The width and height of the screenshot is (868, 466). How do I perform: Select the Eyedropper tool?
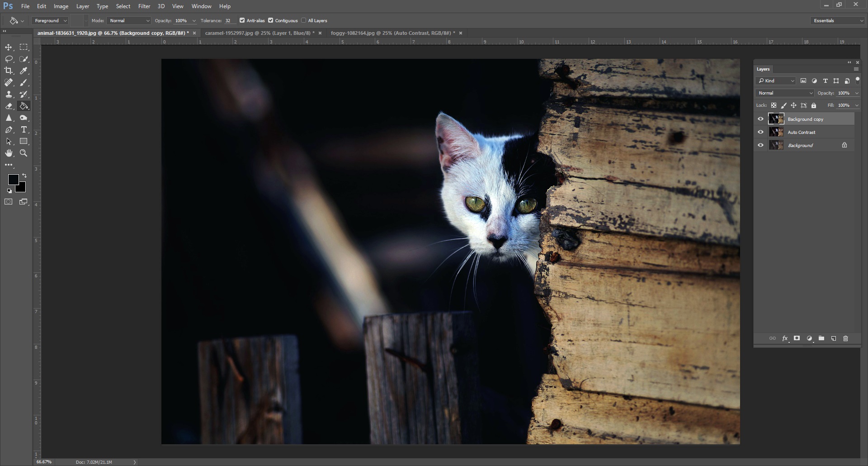(24, 71)
